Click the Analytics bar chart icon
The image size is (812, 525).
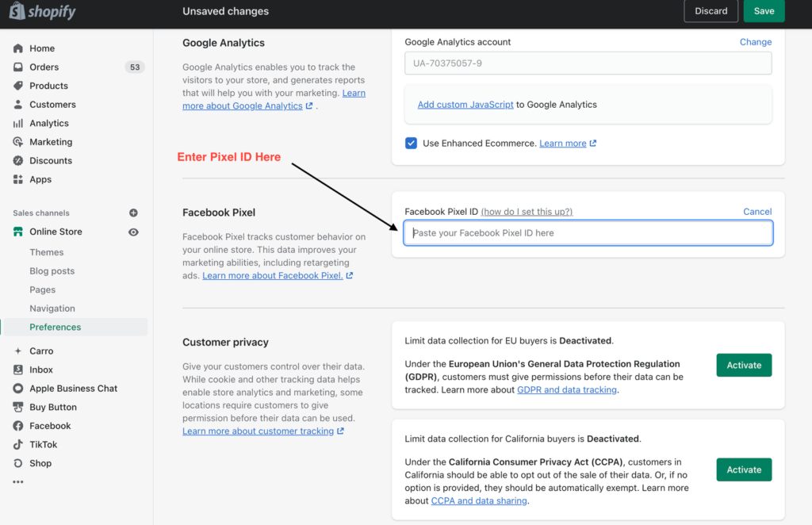(x=18, y=123)
